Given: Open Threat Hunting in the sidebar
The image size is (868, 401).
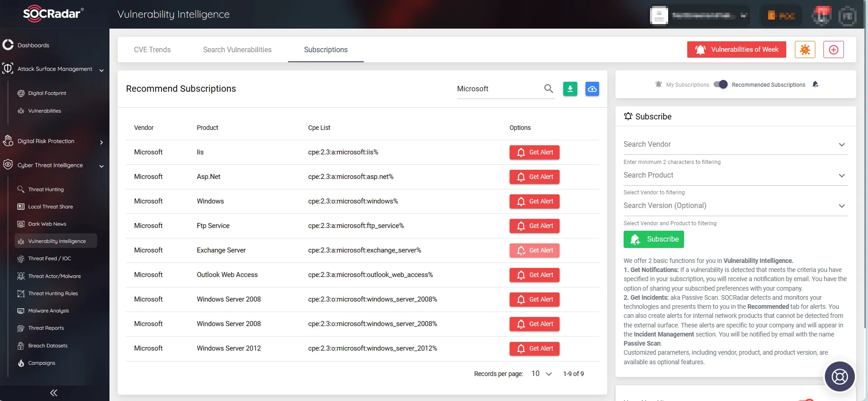Looking at the screenshot, I should point(45,189).
